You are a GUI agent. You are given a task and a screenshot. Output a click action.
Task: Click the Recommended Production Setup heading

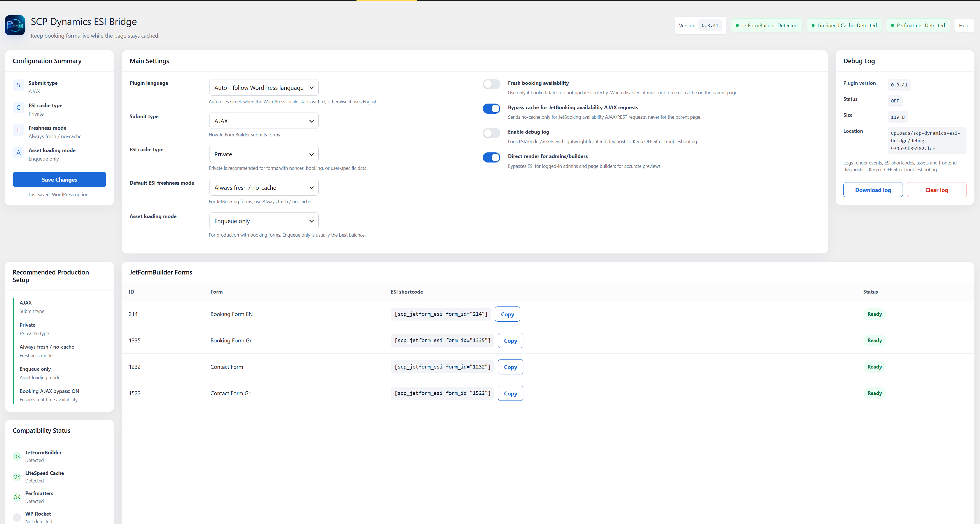click(x=50, y=276)
